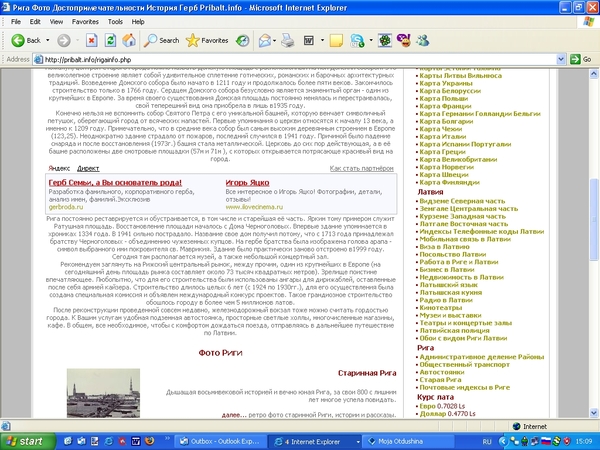Click the Forward arrow button

tap(64, 40)
